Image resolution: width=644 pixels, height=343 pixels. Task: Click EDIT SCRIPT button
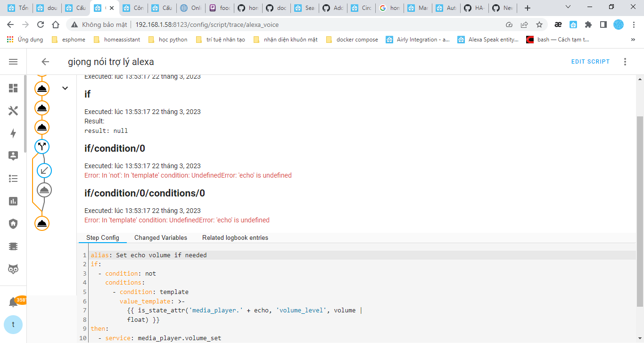coord(590,62)
